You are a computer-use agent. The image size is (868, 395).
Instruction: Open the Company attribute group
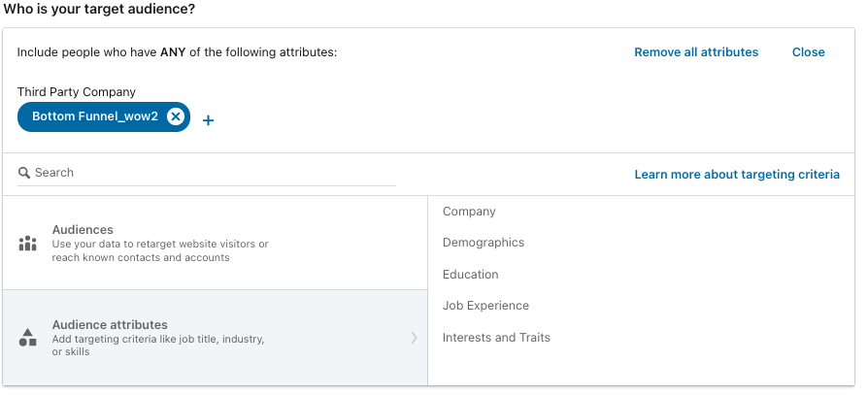(x=469, y=212)
